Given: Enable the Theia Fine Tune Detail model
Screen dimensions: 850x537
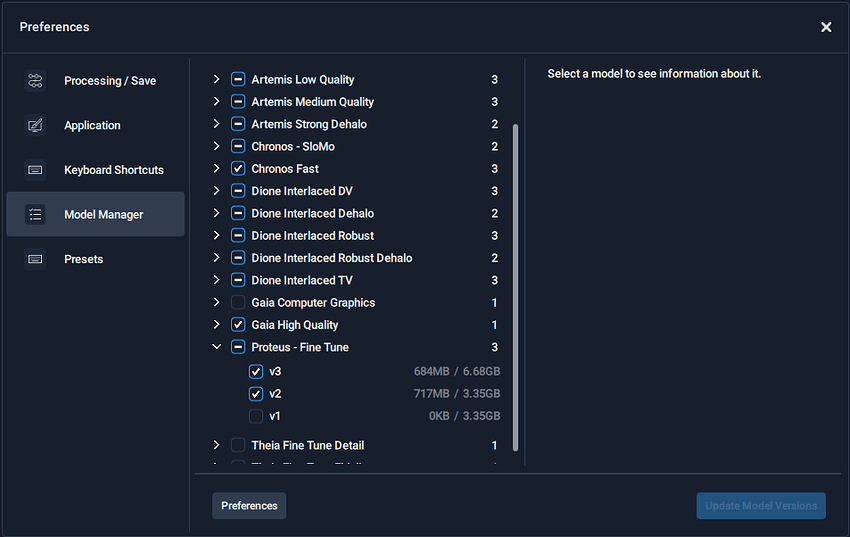Looking at the screenshot, I should (x=238, y=445).
